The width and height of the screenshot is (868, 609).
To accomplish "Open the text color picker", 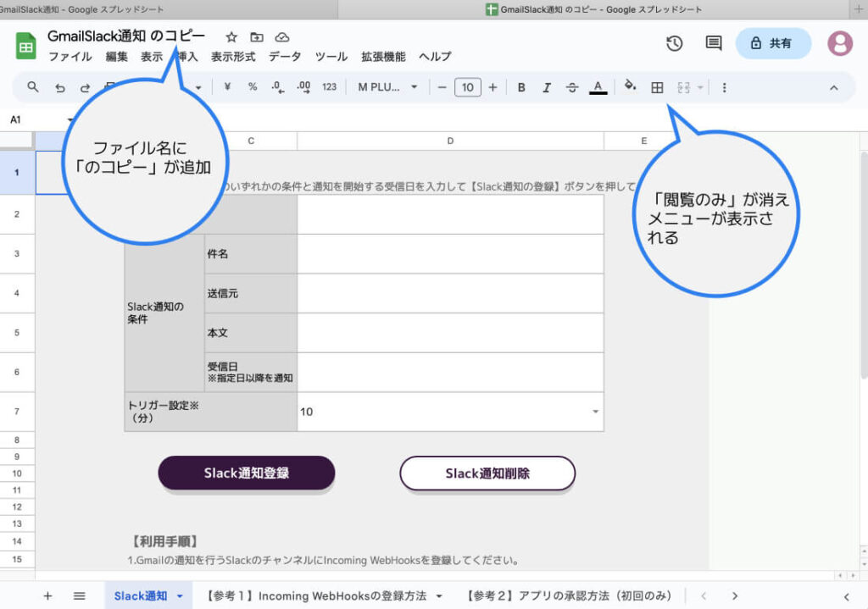I will [598, 87].
